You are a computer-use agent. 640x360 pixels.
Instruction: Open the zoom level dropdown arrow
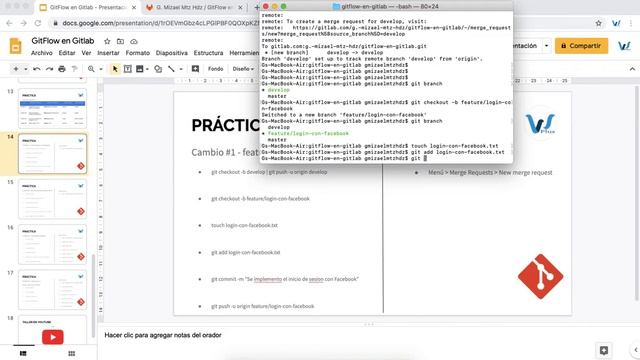101,69
